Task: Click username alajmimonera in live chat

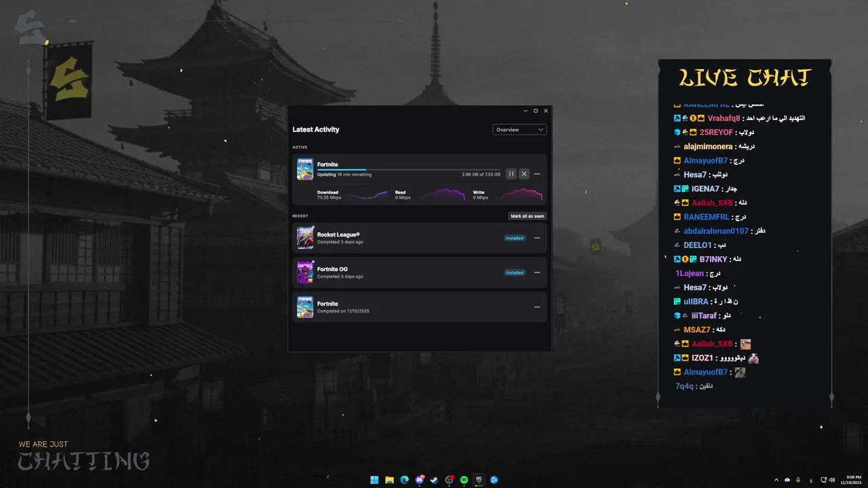Action: 708,146
